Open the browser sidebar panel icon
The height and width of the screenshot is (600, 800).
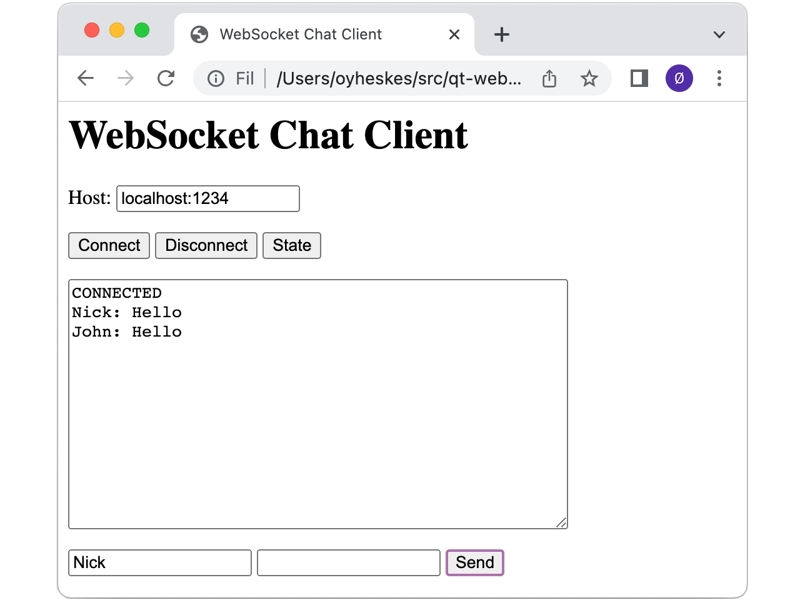point(637,77)
